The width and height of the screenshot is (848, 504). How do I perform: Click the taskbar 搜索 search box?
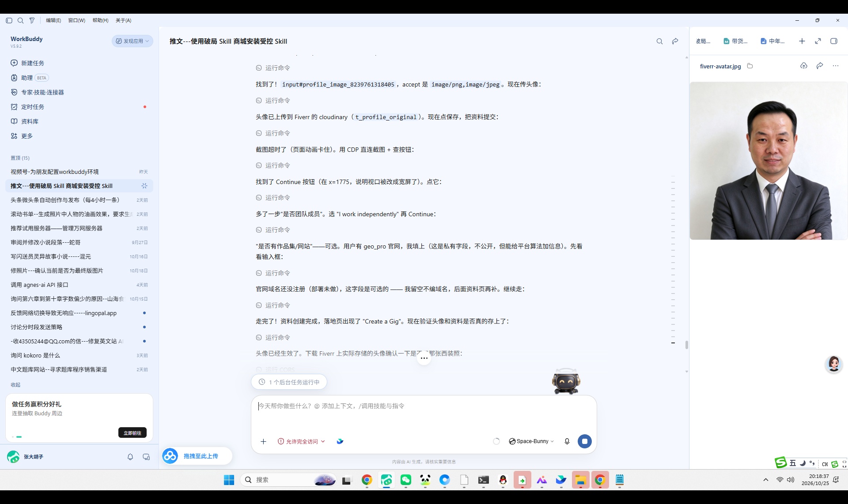pyautogui.click(x=288, y=480)
